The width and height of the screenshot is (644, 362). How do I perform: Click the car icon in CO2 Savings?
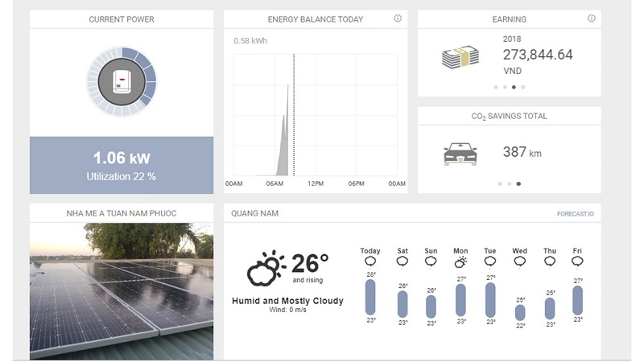[460, 153]
